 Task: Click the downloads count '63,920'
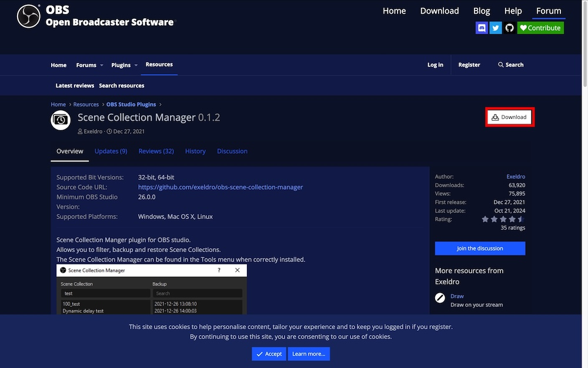pyautogui.click(x=517, y=185)
